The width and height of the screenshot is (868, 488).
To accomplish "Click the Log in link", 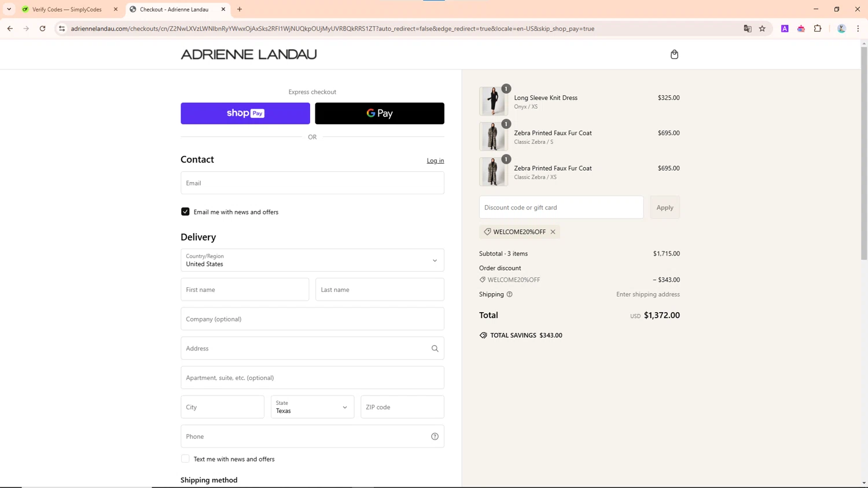I will click(x=435, y=161).
